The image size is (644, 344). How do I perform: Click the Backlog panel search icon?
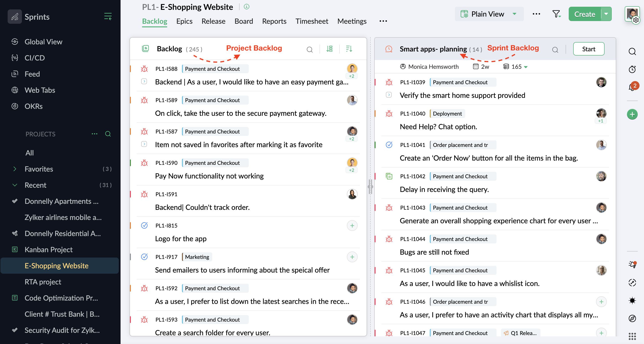click(x=309, y=49)
